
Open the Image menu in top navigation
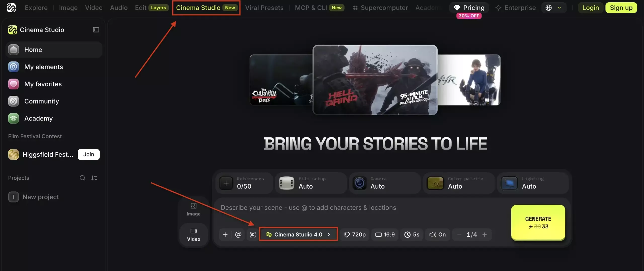click(x=68, y=8)
